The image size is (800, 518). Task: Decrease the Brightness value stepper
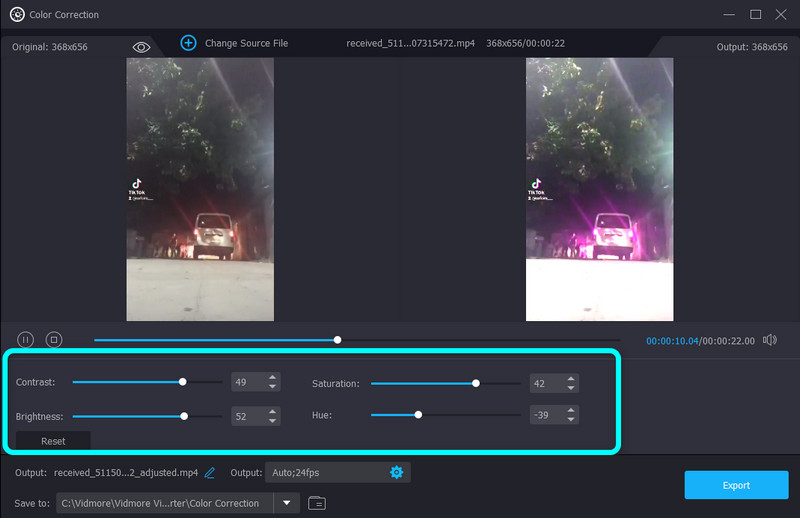tap(271, 420)
